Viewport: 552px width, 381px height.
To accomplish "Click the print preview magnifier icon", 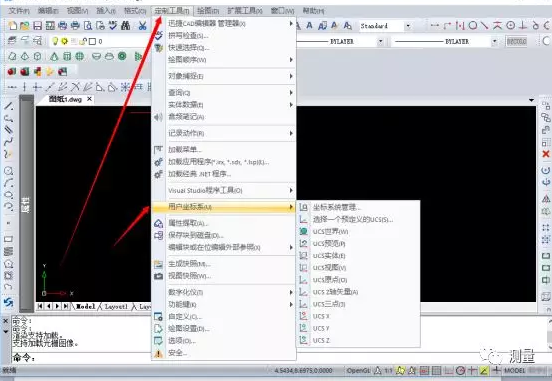I will [x=88, y=25].
